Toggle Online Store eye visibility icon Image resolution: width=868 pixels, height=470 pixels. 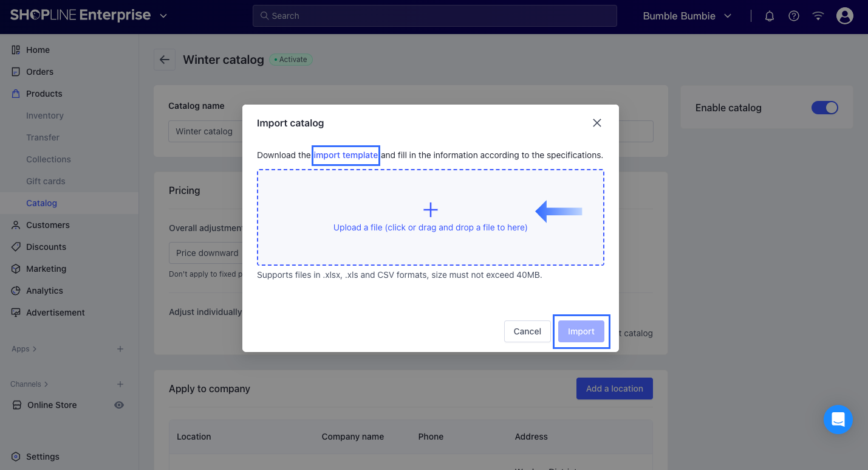point(119,405)
